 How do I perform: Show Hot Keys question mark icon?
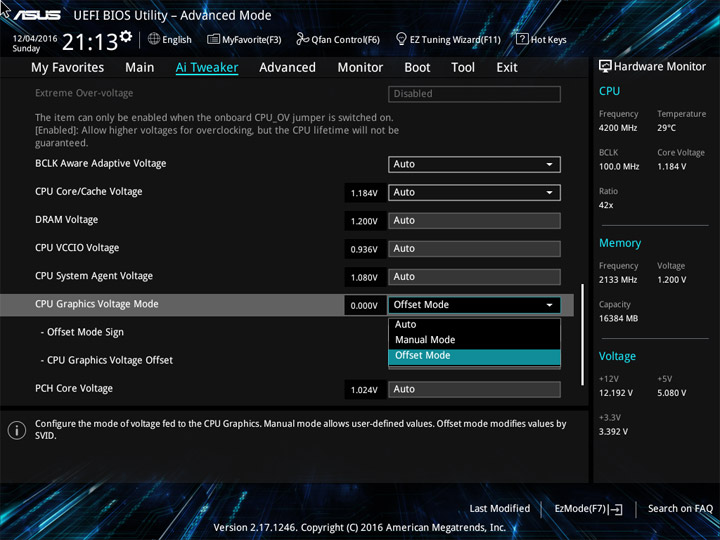click(x=522, y=39)
